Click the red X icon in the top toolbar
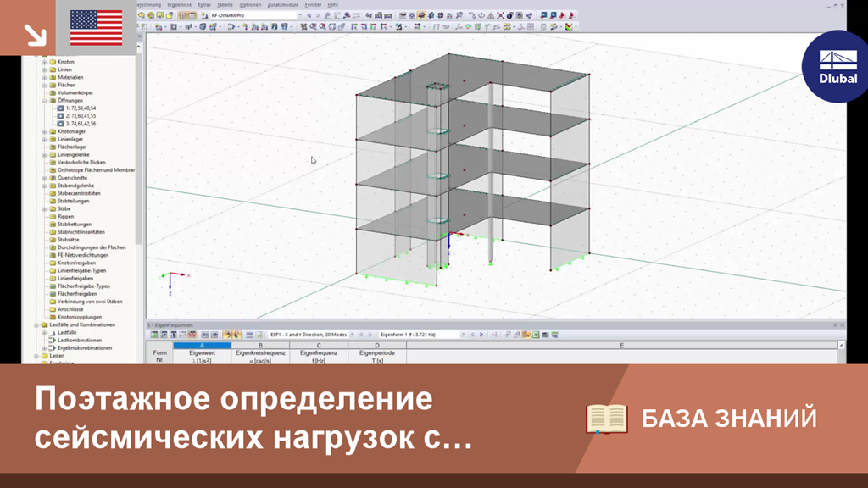The image size is (868, 488). click(x=500, y=15)
